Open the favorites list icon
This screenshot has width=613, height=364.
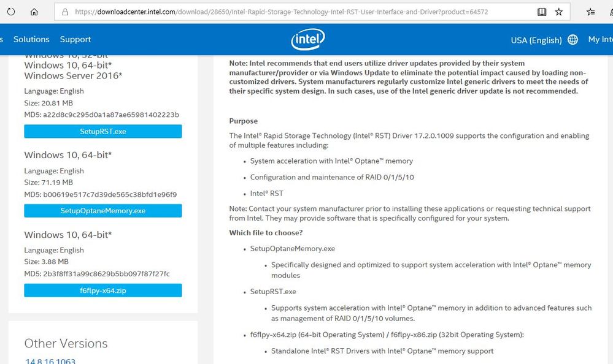590,12
